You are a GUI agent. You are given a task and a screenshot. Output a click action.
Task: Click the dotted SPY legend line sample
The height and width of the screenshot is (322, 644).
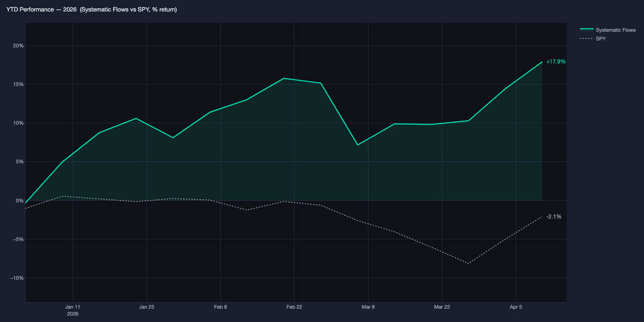(586, 39)
